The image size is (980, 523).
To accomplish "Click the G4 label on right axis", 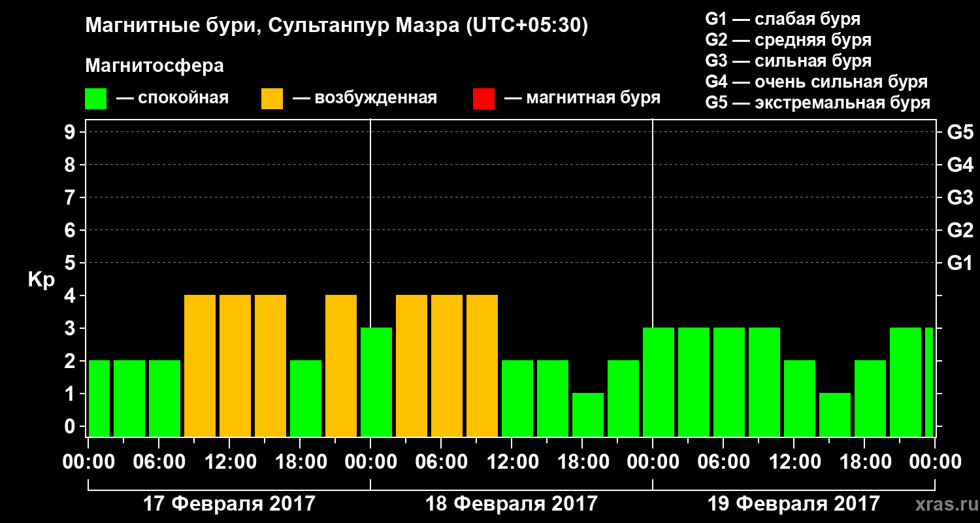I will coord(960,165).
